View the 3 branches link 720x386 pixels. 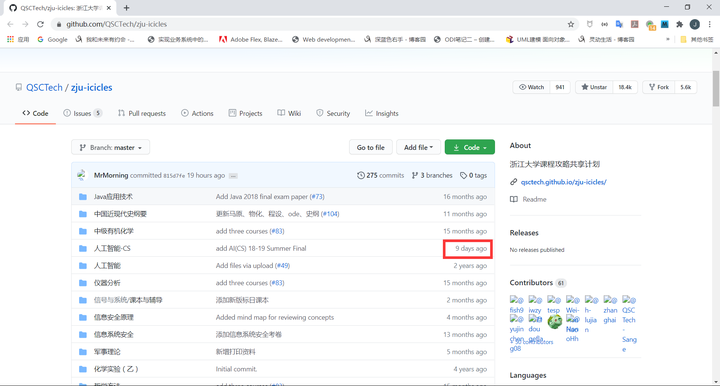pos(432,175)
